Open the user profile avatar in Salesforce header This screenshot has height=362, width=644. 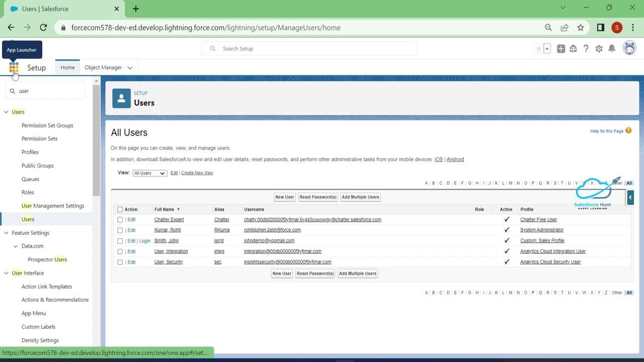tap(629, 48)
